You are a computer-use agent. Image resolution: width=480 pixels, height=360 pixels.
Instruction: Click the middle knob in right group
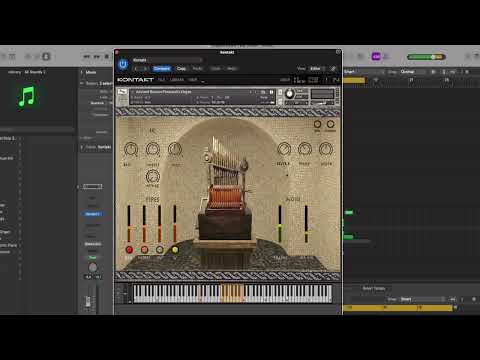coord(305,149)
